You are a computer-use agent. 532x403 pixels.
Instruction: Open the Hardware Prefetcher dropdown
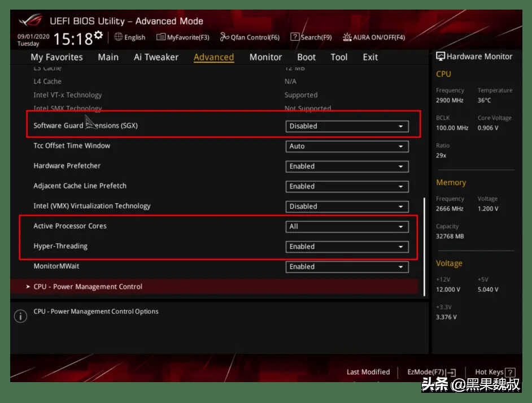[x=347, y=166]
